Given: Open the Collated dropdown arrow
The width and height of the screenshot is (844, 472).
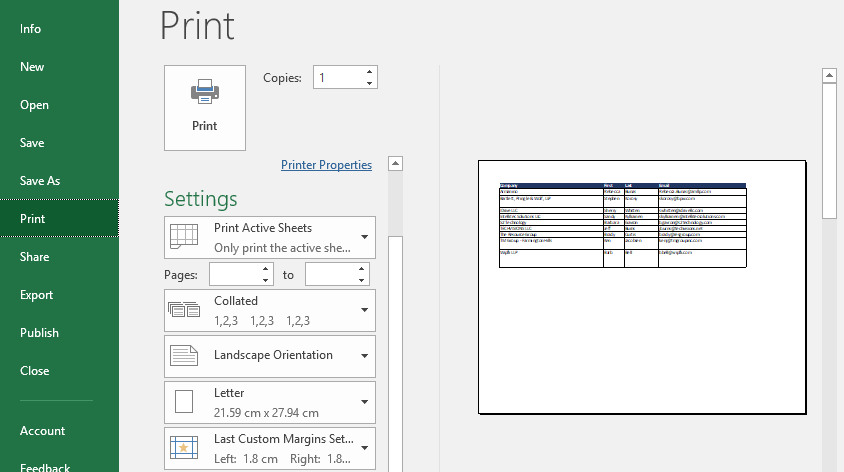Looking at the screenshot, I should click(x=363, y=311).
